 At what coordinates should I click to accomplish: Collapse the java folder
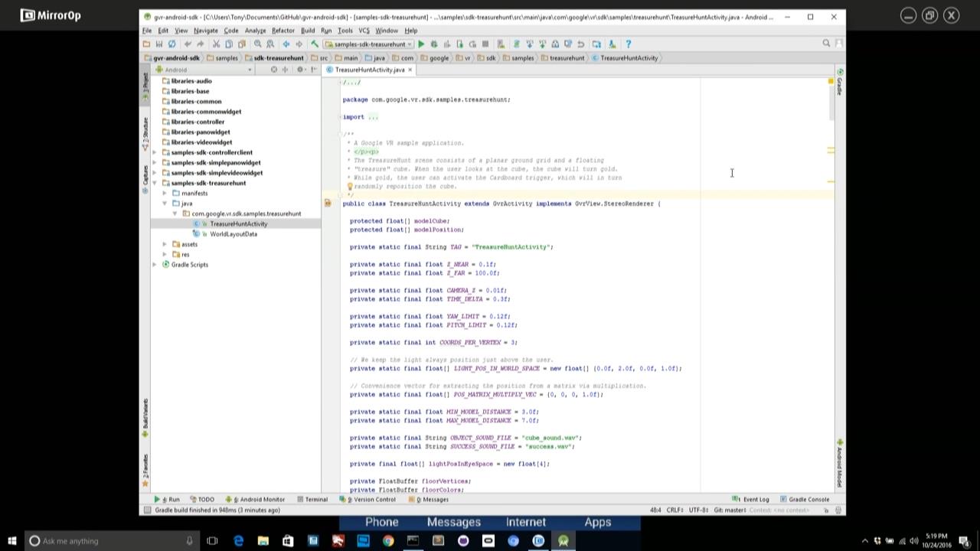pos(165,204)
